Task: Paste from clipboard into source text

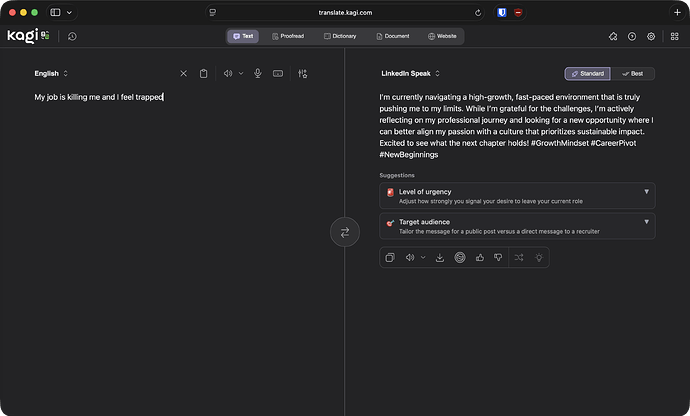Action: click(x=203, y=74)
